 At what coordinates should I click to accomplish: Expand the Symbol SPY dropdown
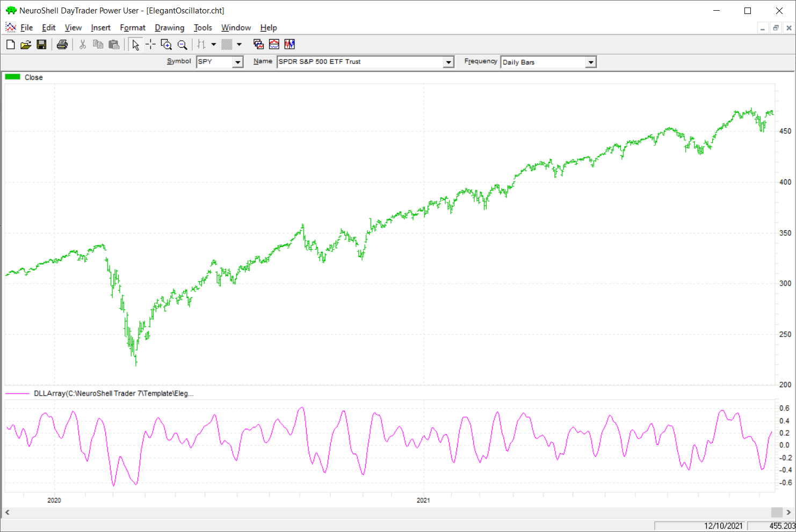click(x=237, y=62)
